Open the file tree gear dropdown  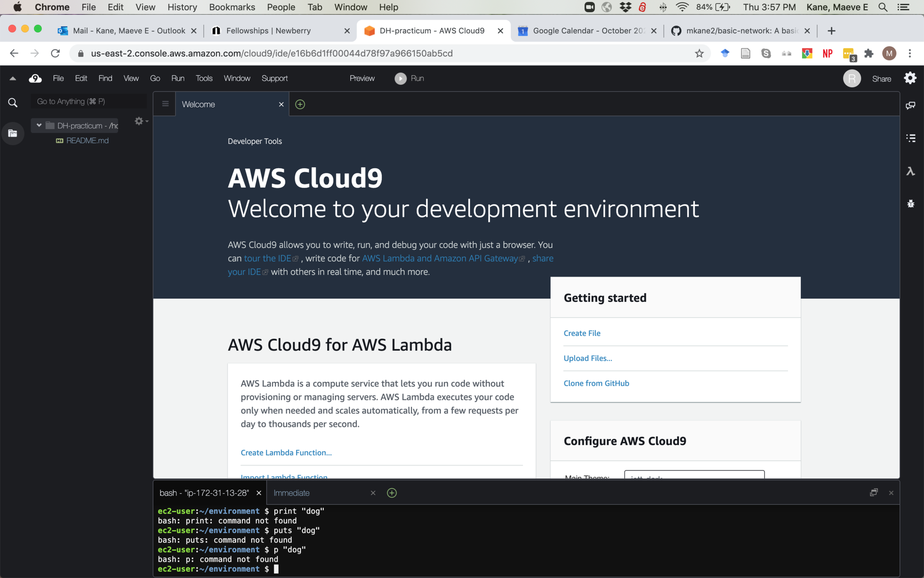(x=140, y=121)
